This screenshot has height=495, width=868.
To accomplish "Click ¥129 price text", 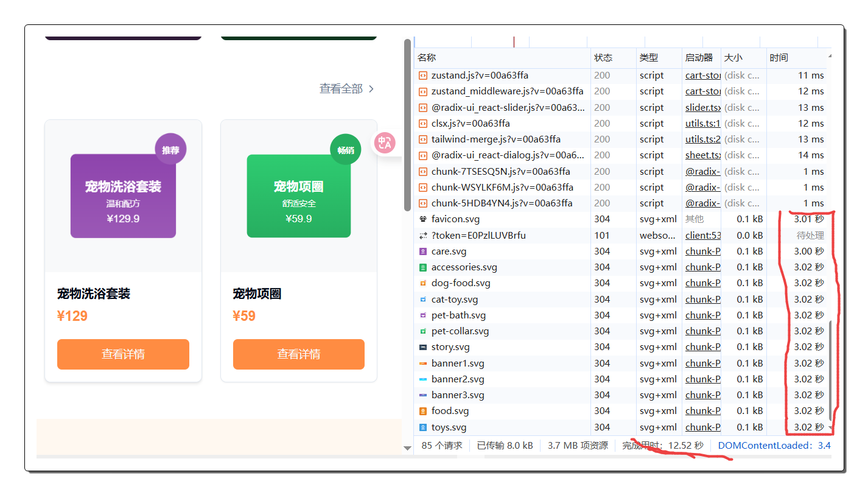I will 72,316.
